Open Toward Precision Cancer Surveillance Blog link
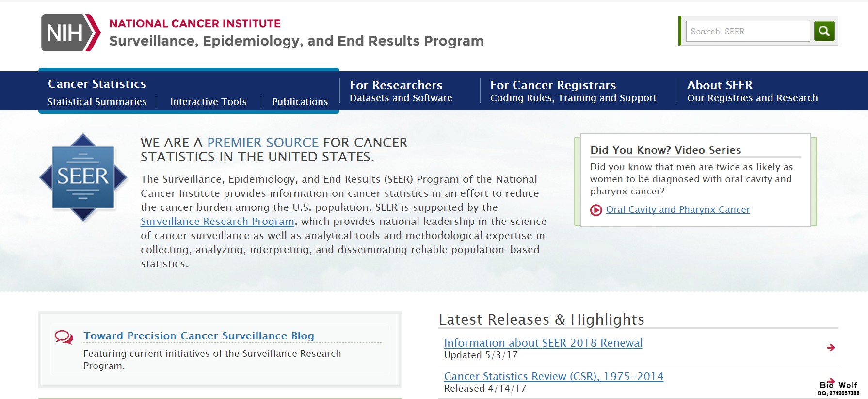This screenshot has height=399, width=868. click(x=199, y=335)
